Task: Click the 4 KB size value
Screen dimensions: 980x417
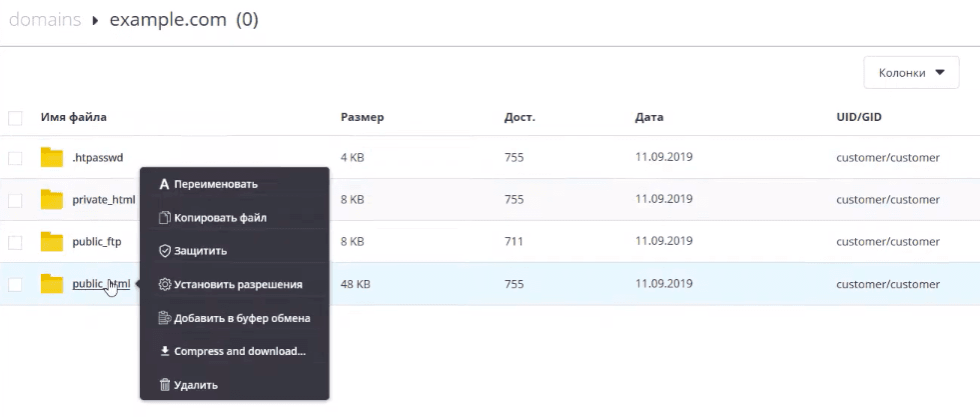Action: coord(353,158)
